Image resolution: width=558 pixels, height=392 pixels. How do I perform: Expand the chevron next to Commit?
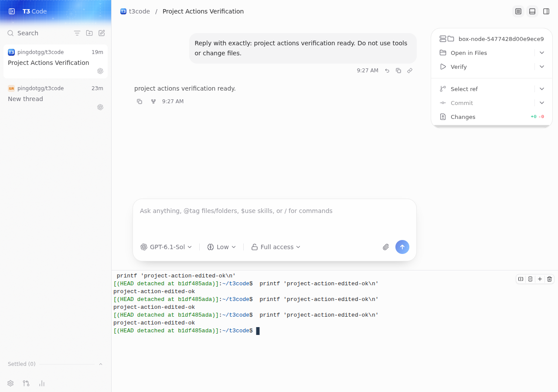(542, 103)
